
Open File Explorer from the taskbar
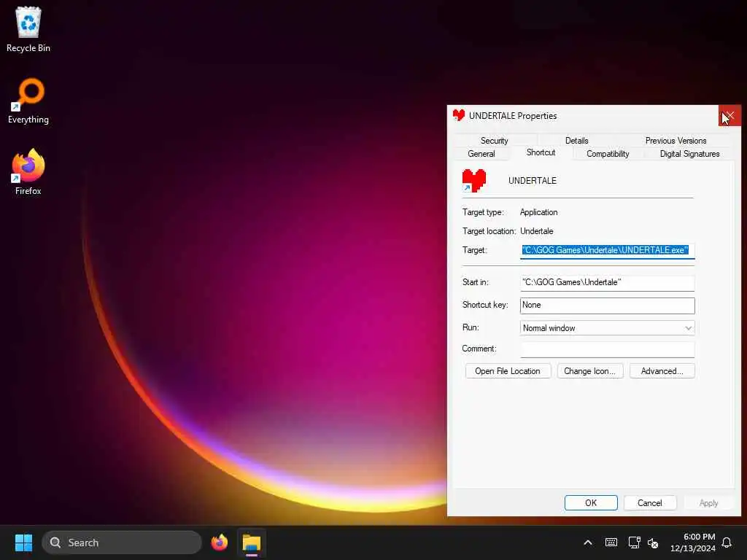(252, 542)
